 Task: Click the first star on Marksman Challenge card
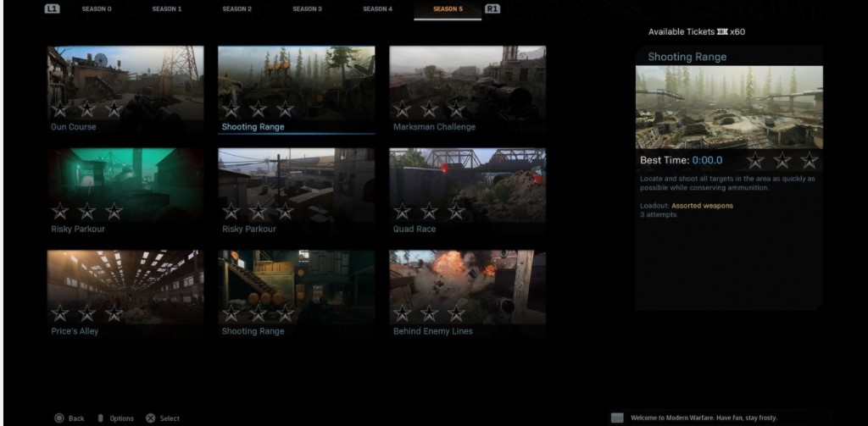[x=402, y=109]
